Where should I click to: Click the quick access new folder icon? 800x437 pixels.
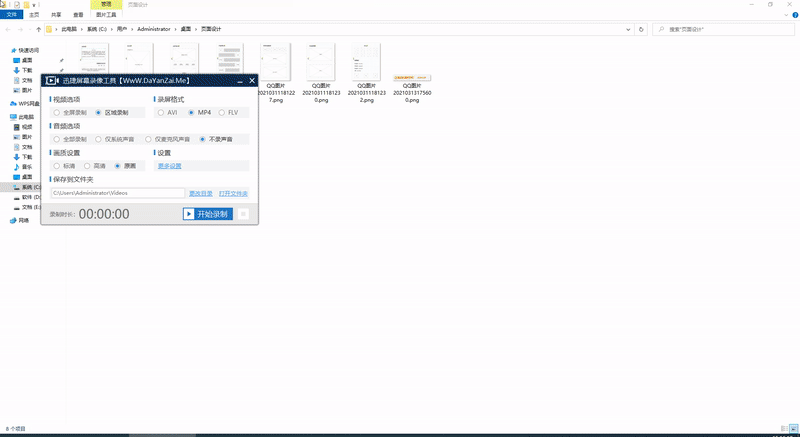click(26, 5)
